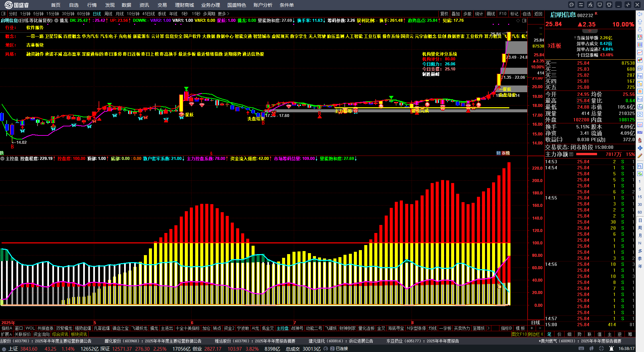This screenshot has width=644, height=352.
Task: Open the F10 company info sidebar icon
Action: click(x=640, y=76)
